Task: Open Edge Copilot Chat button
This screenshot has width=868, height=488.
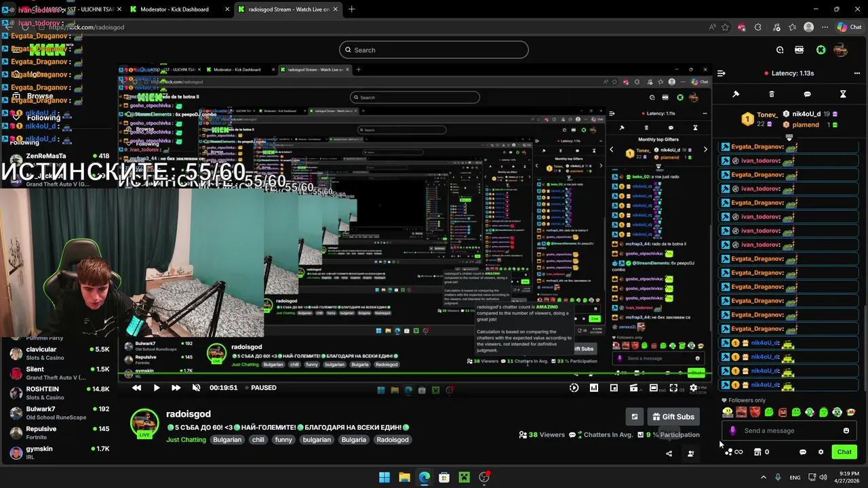Action: pyautogui.click(x=850, y=27)
